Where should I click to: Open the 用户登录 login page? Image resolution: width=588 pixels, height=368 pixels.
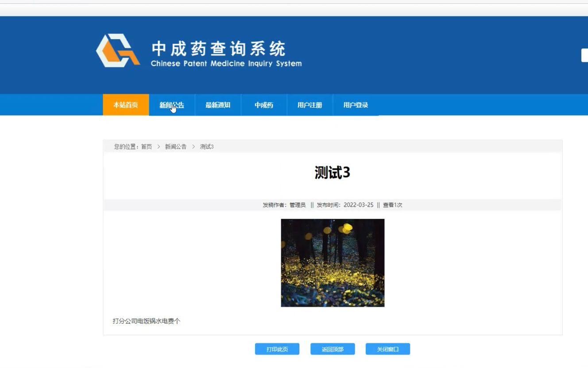pyautogui.click(x=356, y=105)
